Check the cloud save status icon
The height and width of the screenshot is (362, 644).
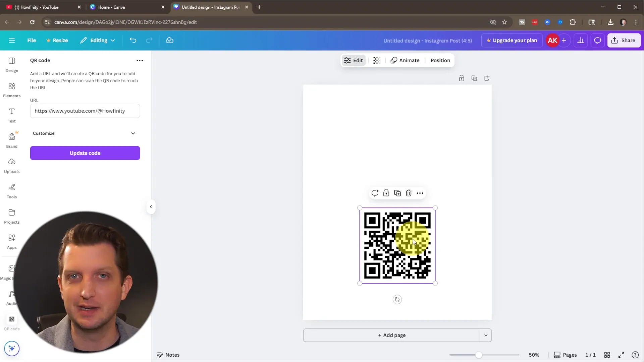coord(170,40)
